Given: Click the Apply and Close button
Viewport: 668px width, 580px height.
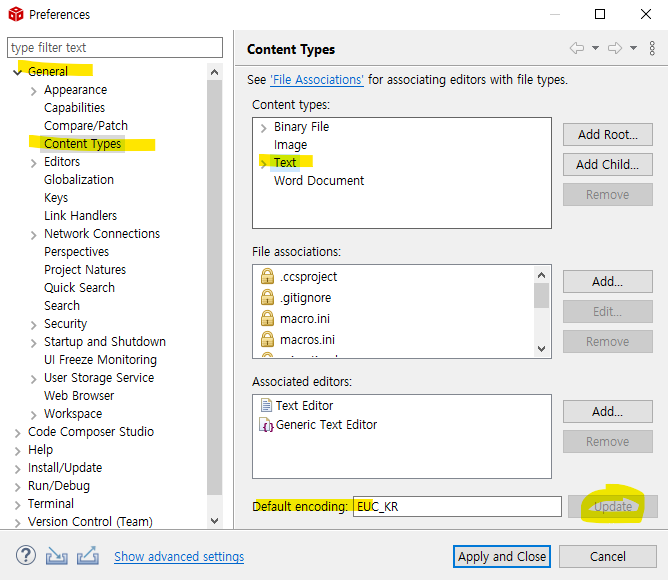Looking at the screenshot, I should (502, 556).
